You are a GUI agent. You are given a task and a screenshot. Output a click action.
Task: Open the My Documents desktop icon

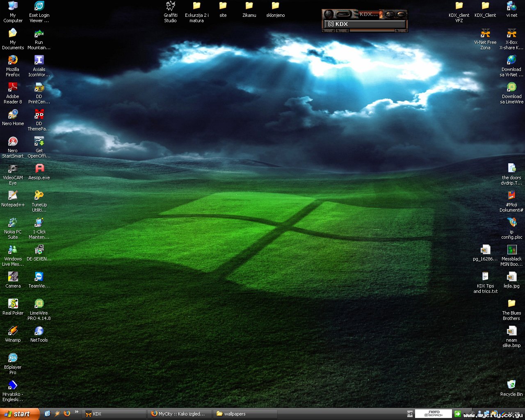click(13, 39)
